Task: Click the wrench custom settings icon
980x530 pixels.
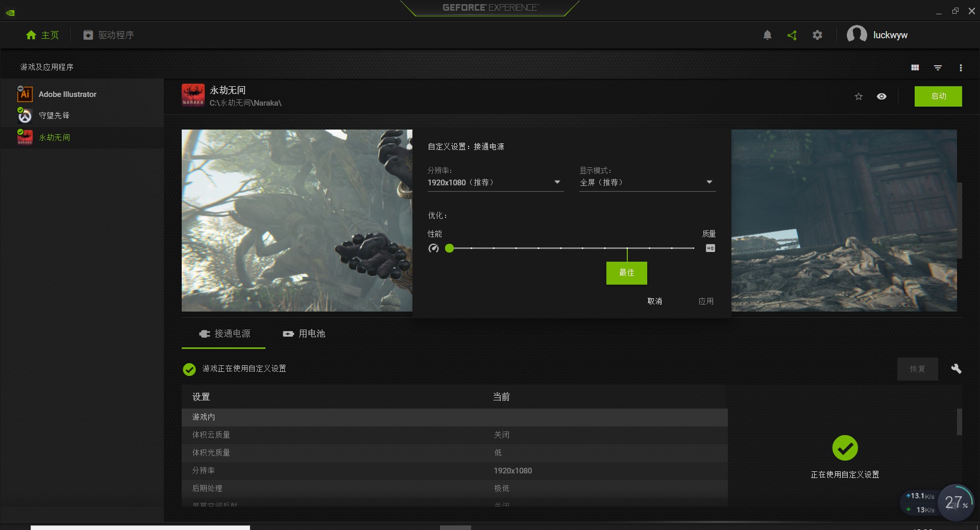Action: coord(956,369)
